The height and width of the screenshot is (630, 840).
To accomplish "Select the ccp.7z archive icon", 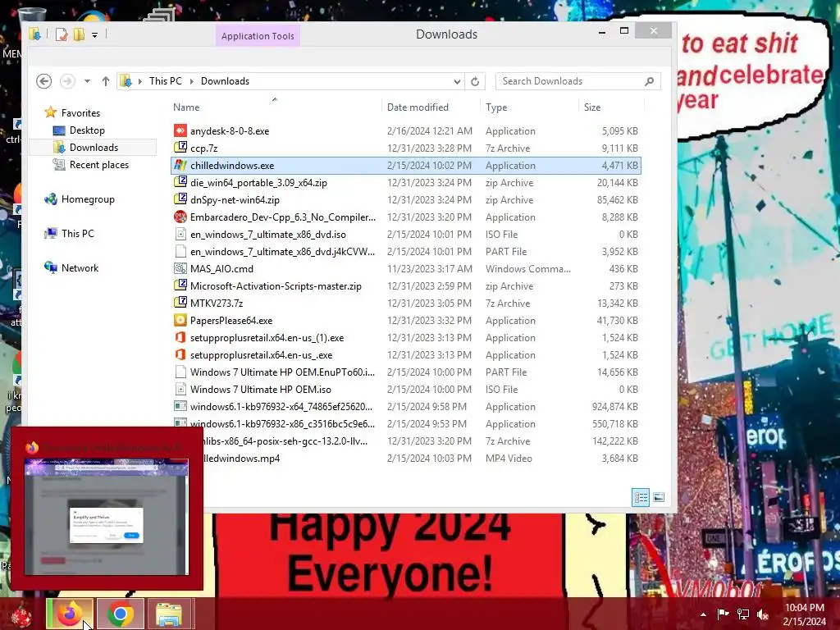I will [x=180, y=148].
